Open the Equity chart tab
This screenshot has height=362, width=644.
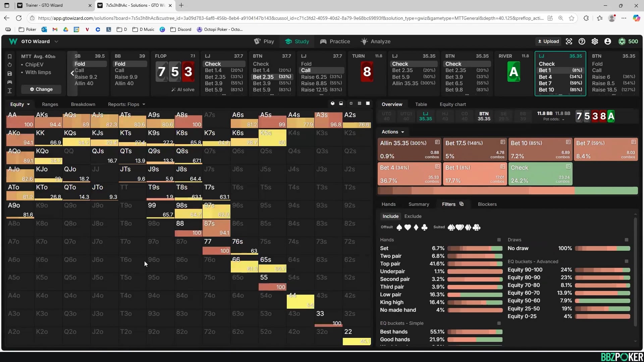452,104
